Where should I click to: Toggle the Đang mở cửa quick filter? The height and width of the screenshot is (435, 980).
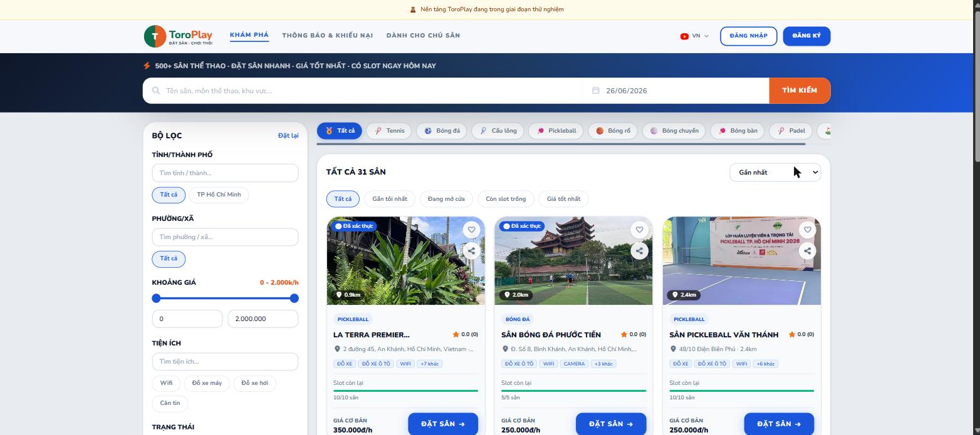point(446,199)
